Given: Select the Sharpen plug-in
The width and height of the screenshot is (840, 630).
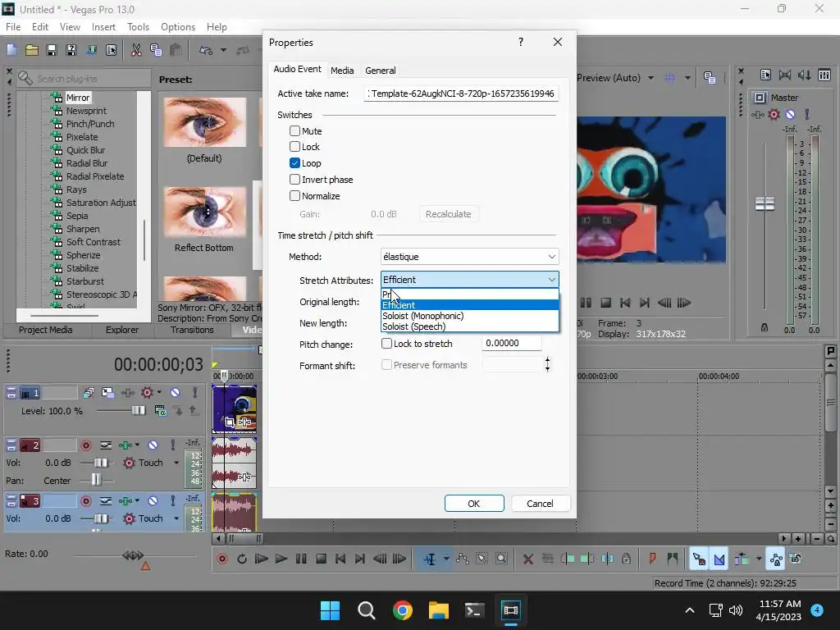Looking at the screenshot, I should point(83,229).
